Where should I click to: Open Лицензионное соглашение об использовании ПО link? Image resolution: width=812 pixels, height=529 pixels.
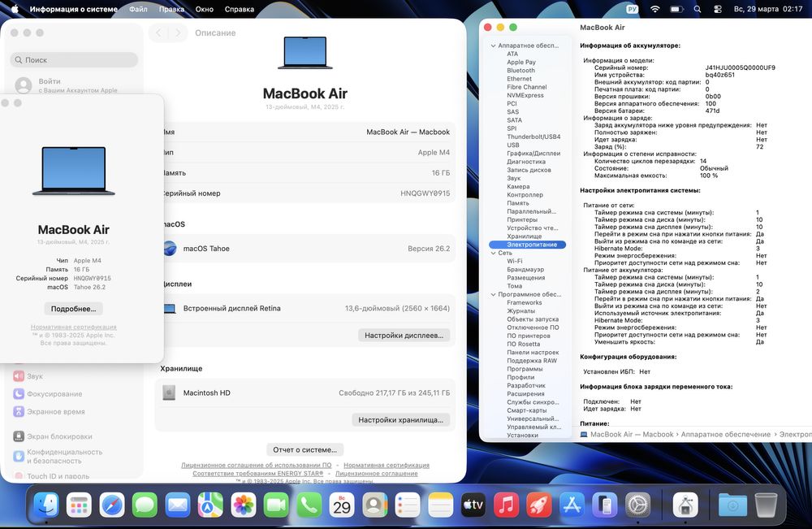pos(257,466)
